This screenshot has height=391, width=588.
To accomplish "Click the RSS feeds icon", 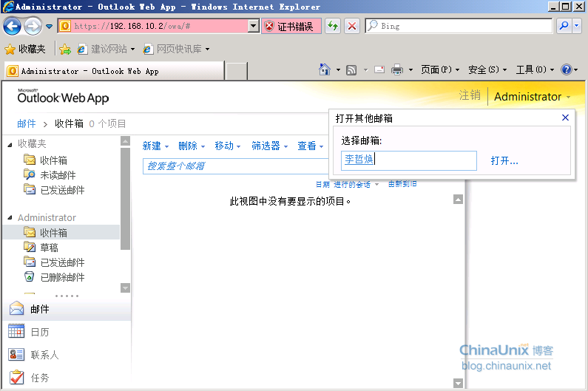I will (x=351, y=70).
